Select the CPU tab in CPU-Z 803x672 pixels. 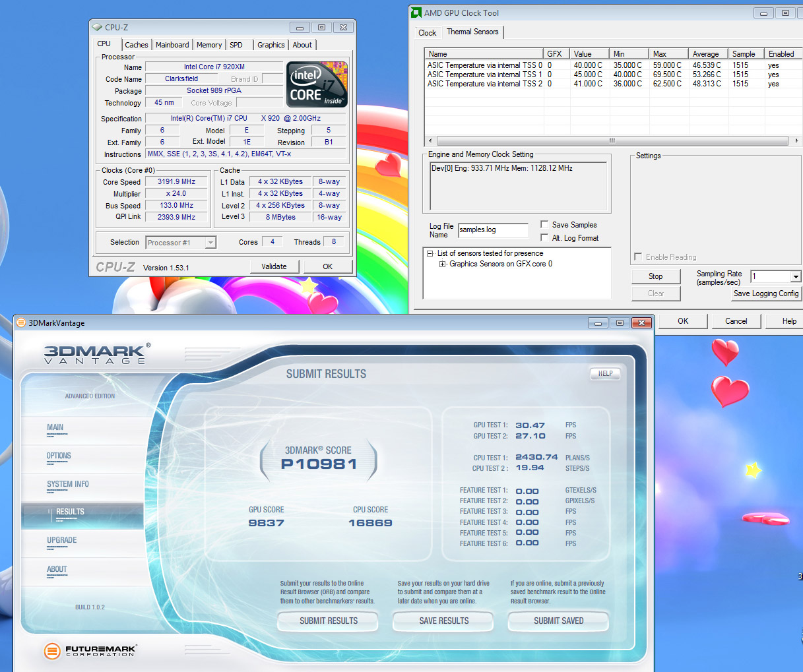pyautogui.click(x=104, y=44)
